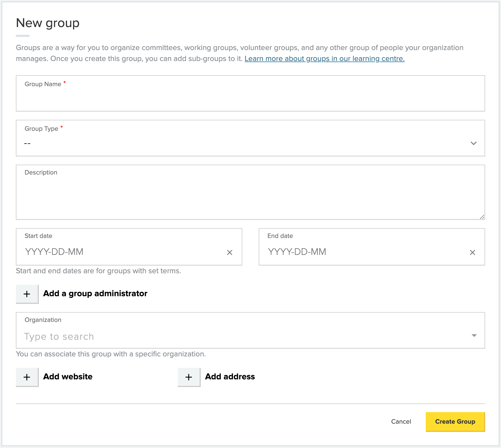Viewport: 501px width, 448px height.
Task: Open the groups learning centre link
Action: tap(324, 59)
